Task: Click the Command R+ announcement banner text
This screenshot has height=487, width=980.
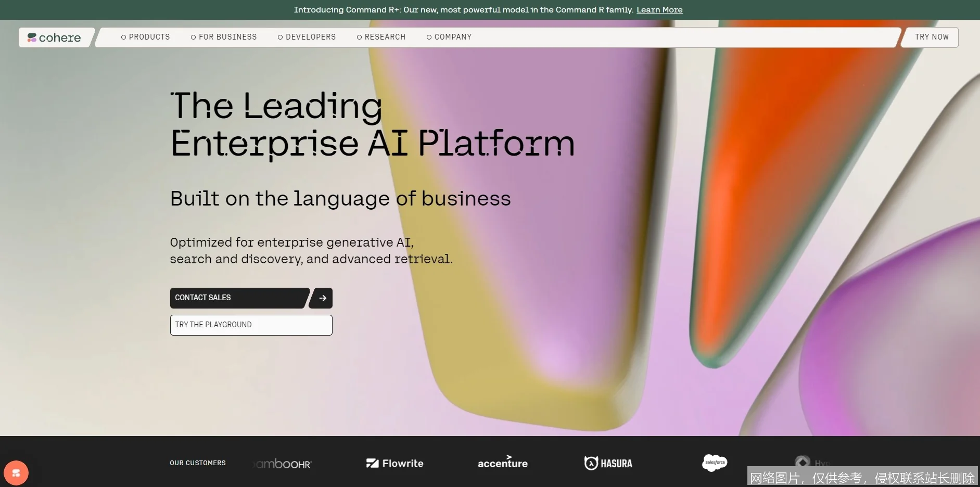Action: click(x=463, y=10)
